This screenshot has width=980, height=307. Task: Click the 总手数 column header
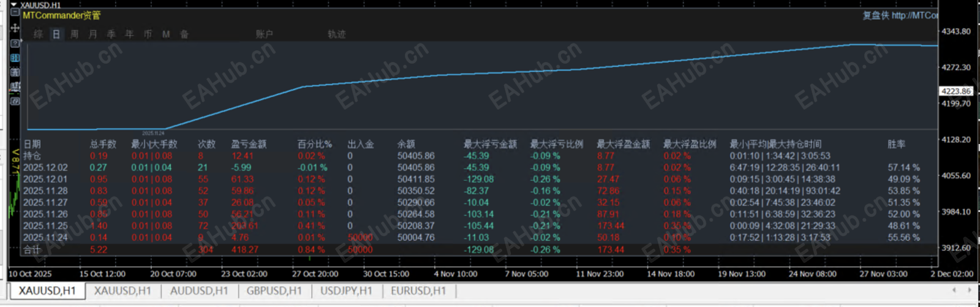pos(103,144)
